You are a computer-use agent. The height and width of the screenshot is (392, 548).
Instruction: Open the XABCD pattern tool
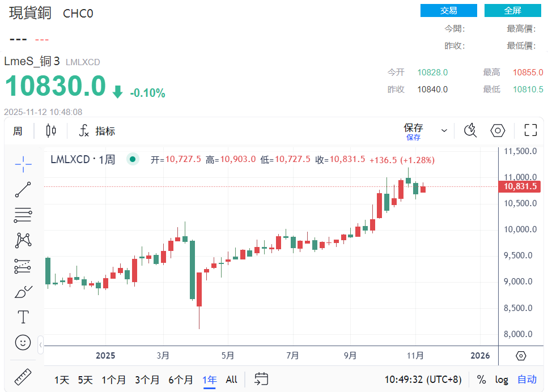pyautogui.click(x=23, y=240)
